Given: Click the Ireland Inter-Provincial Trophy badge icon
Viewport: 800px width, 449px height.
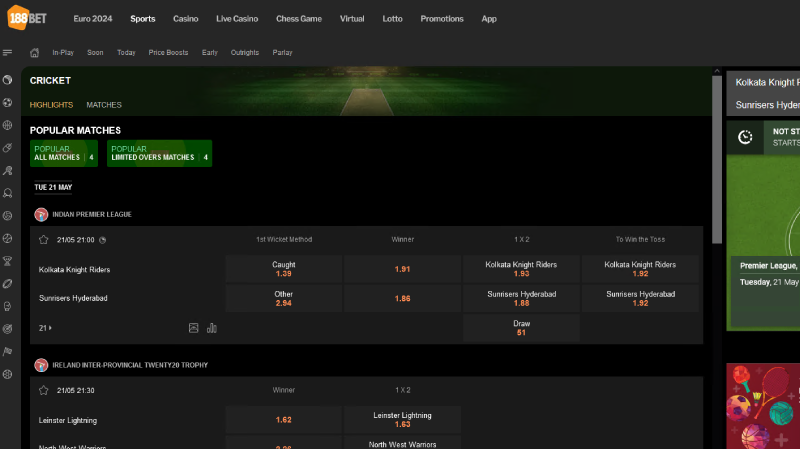Looking at the screenshot, I should [41, 365].
